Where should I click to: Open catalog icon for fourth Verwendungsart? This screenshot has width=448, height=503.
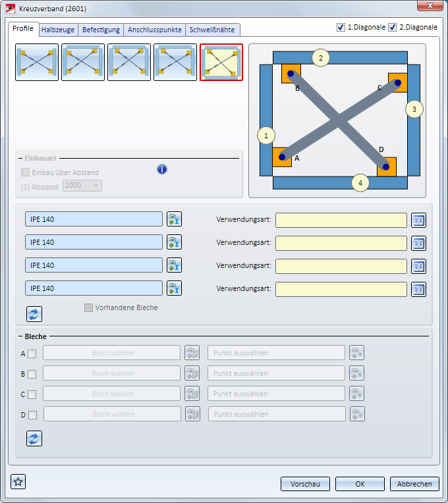tap(419, 289)
